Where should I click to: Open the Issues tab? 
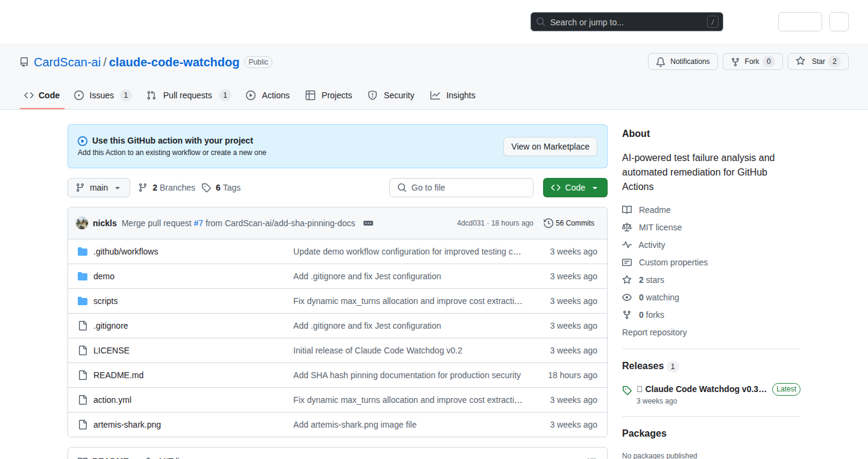point(102,95)
